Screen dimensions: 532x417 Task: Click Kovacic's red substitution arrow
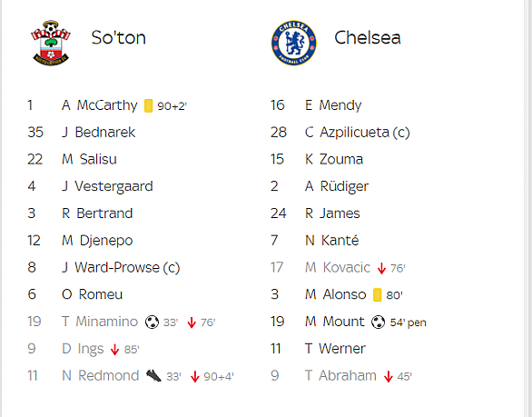point(381,268)
